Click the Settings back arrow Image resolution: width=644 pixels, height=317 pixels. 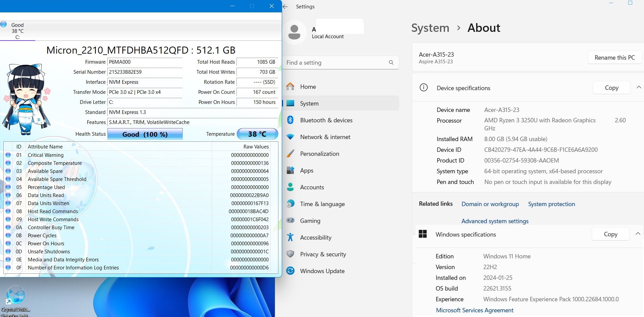[x=285, y=6]
